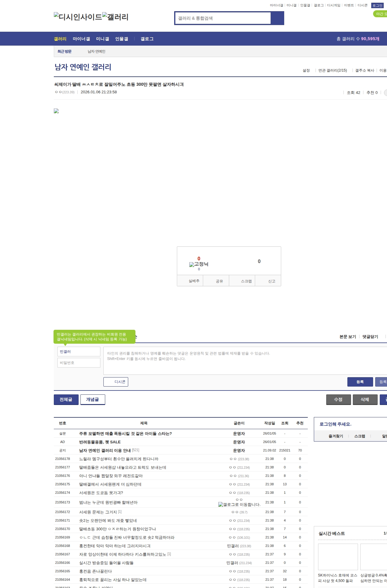Open post 아니 언냐들 짬달잦 와꾸 레전드같아

click(x=111, y=476)
